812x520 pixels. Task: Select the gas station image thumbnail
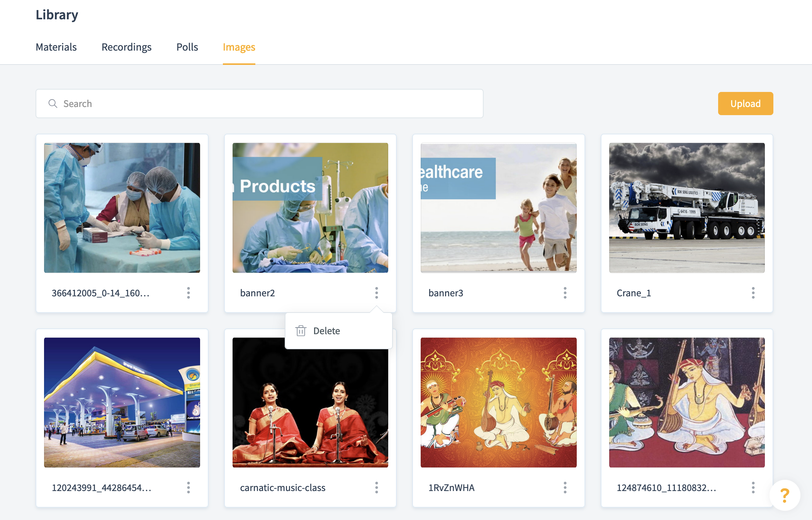point(122,403)
